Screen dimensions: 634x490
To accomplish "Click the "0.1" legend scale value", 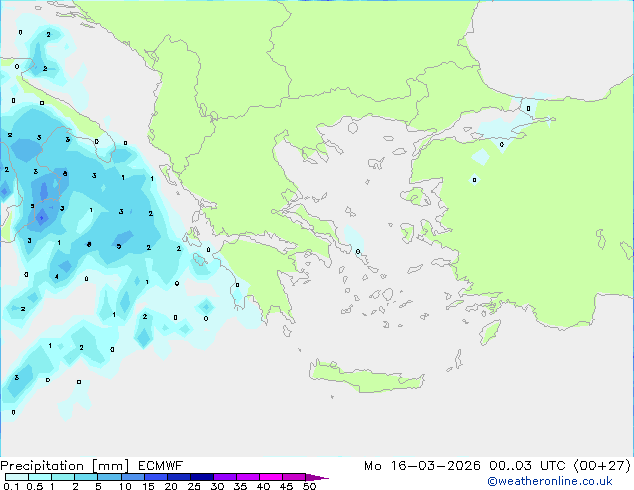I will pyautogui.click(x=11, y=486).
